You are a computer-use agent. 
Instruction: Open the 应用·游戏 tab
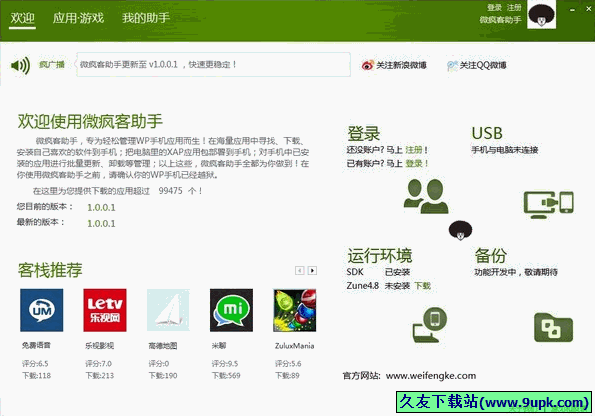[x=78, y=17]
